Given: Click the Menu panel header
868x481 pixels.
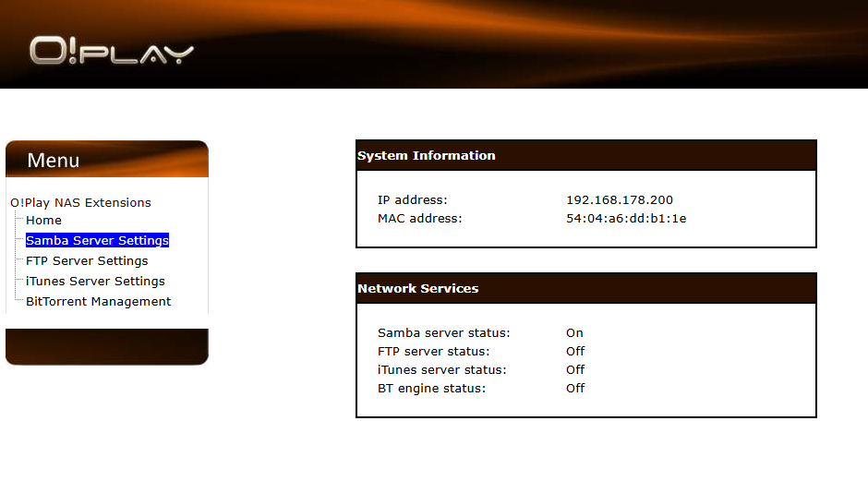Looking at the screenshot, I should click(x=107, y=160).
